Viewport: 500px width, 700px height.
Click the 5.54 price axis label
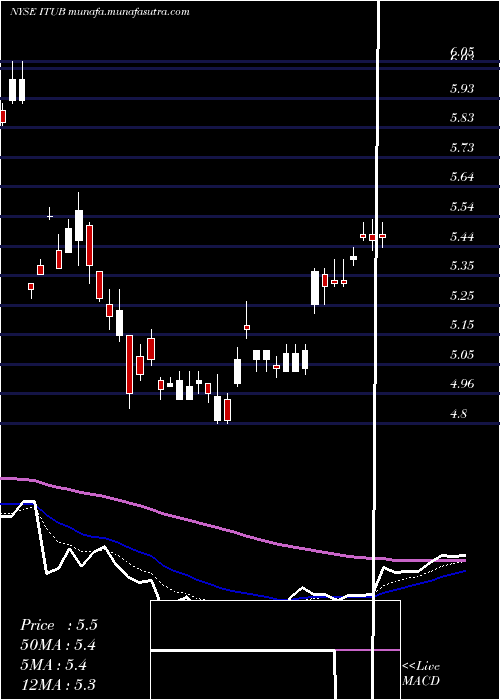tap(462, 207)
